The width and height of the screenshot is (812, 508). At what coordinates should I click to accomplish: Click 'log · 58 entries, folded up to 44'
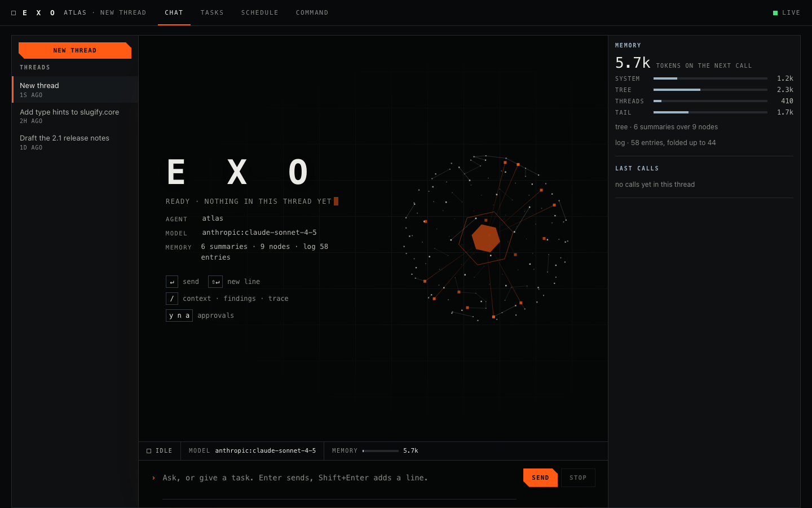click(665, 143)
